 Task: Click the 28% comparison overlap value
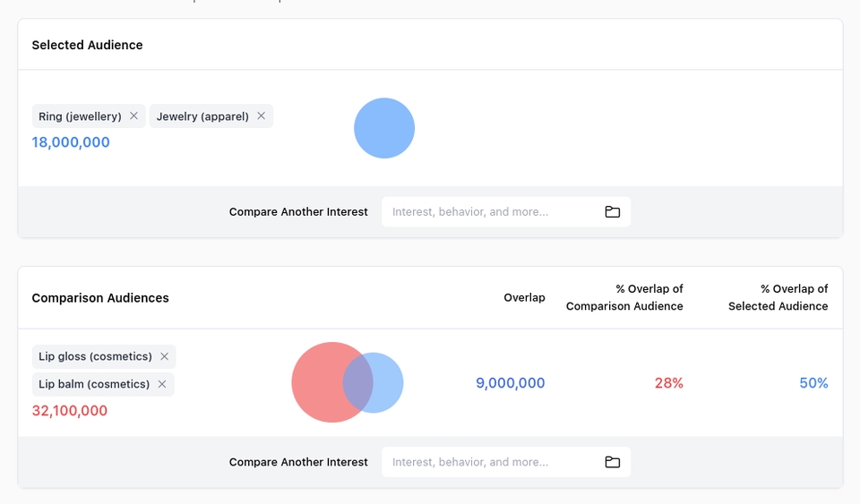tap(668, 383)
